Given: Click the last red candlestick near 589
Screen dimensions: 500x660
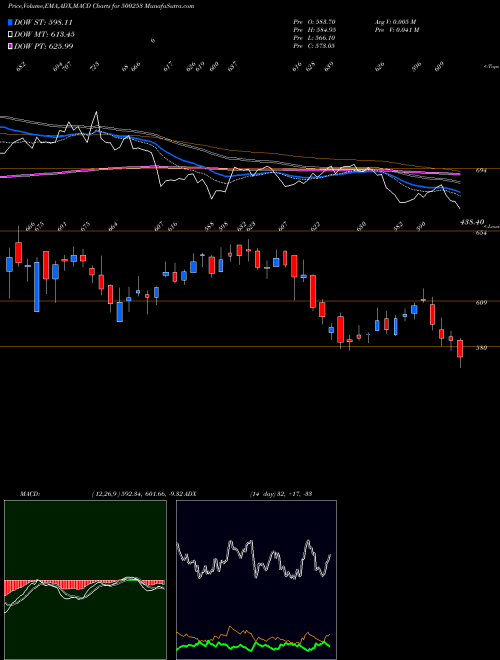Looking at the screenshot, I should tap(460, 349).
